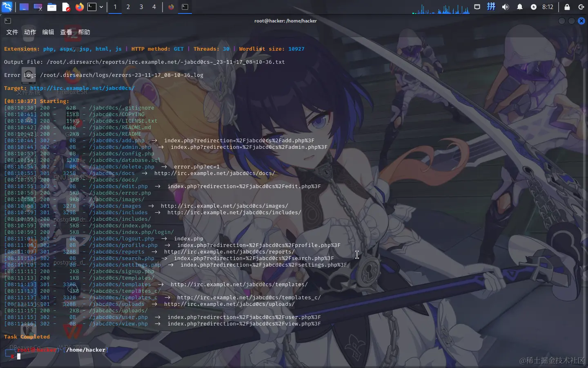The width and height of the screenshot is (588, 368).
Task: Click the /jabcd0cs/.gitignore result
Action: pyautogui.click(x=122, y=108)
